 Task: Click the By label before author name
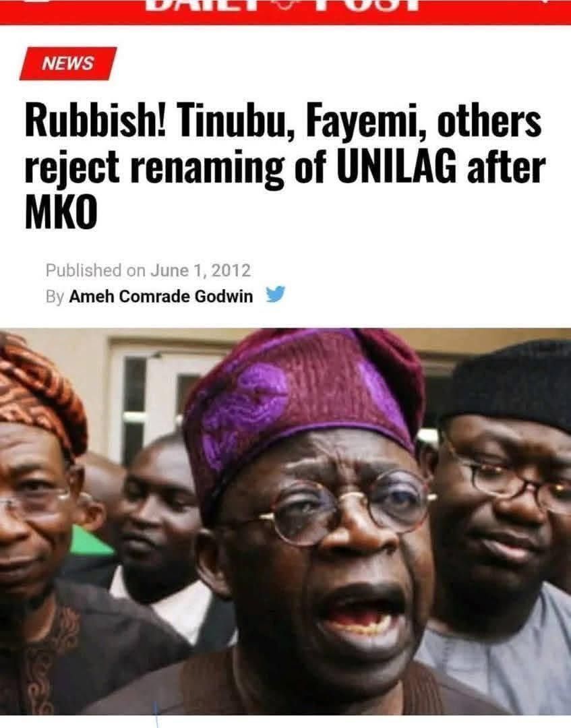pyautogui.click(x=55, y=297)
